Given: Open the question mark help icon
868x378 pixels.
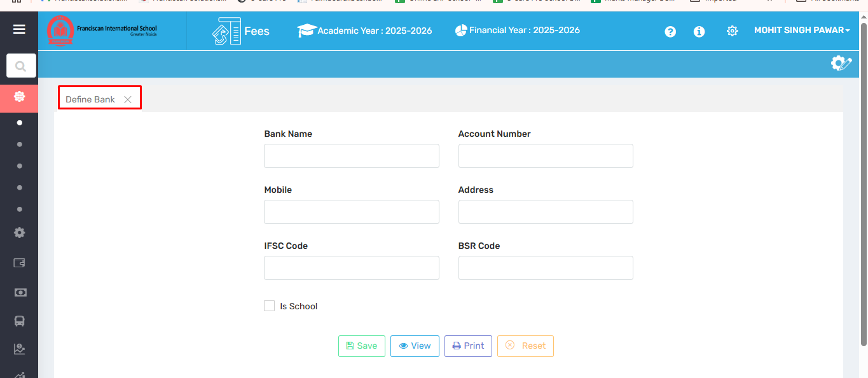Looking at the screenshot, I should (x=670, y=31).
